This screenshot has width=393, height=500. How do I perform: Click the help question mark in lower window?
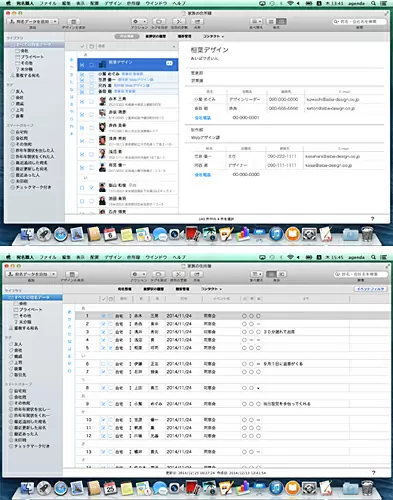pyautogui.click(x=374, y=473)
